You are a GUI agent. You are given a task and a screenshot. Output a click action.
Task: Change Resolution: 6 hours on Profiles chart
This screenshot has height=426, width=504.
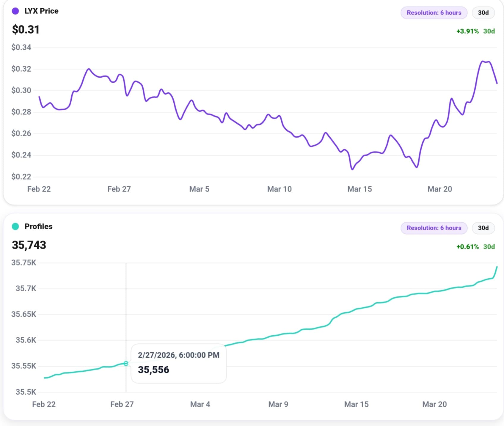(434, 228)
